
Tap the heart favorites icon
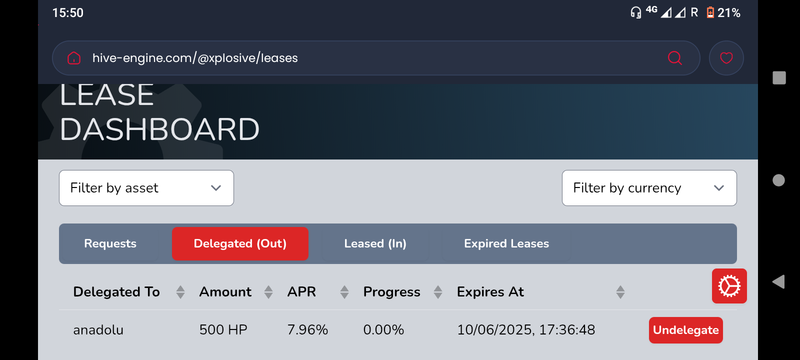click(726, 58)
